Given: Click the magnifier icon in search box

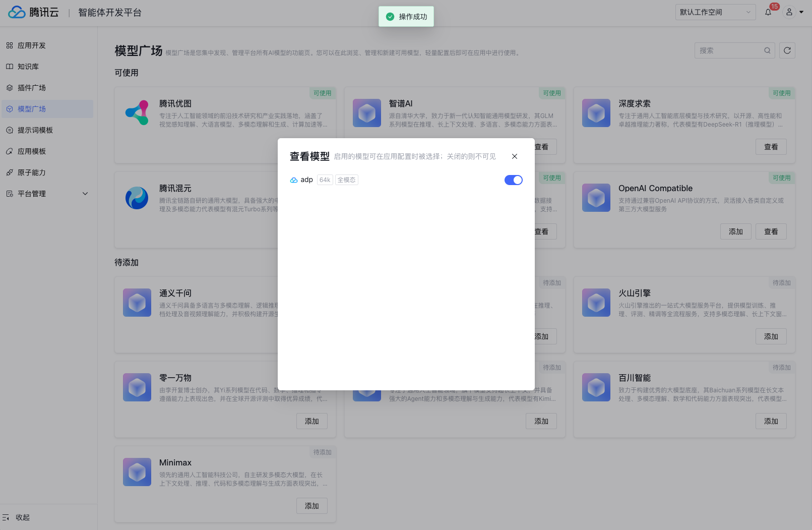Looking at the screenshot, I should (767, 50).
